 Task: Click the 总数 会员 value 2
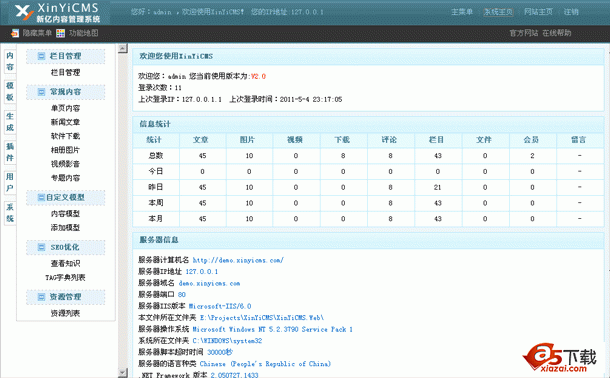[x=532, y=156]
